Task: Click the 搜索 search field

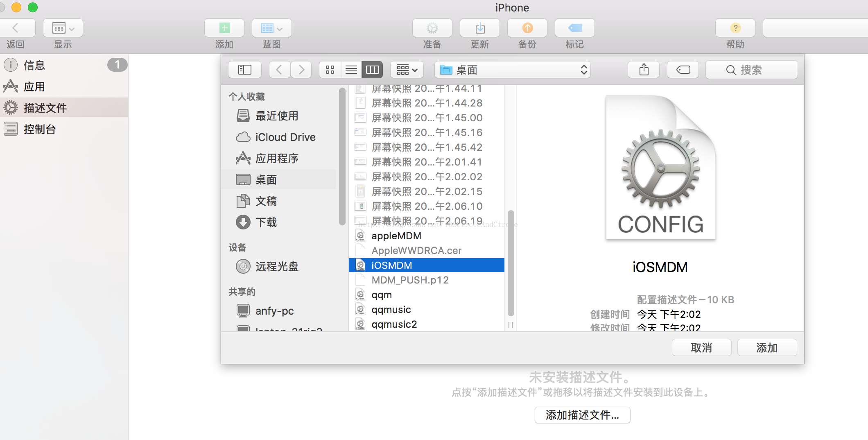Action: (752, 70)
